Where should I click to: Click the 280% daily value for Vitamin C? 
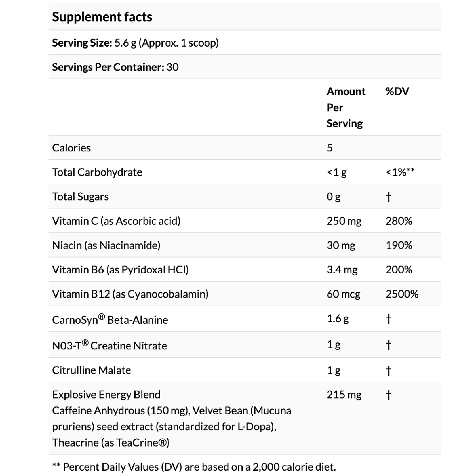pyautogui.click(x=399, y=221)
